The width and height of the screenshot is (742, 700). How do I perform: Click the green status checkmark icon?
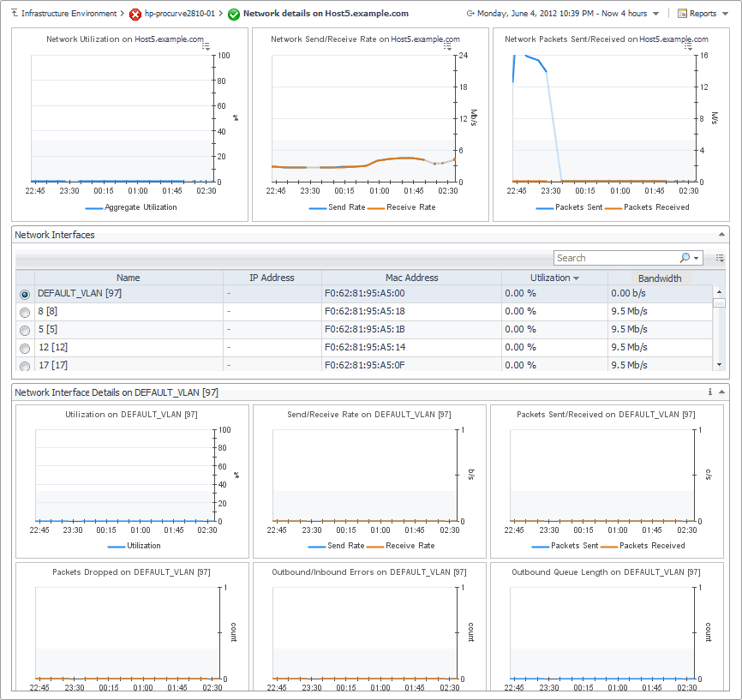[x=233, y=15]
